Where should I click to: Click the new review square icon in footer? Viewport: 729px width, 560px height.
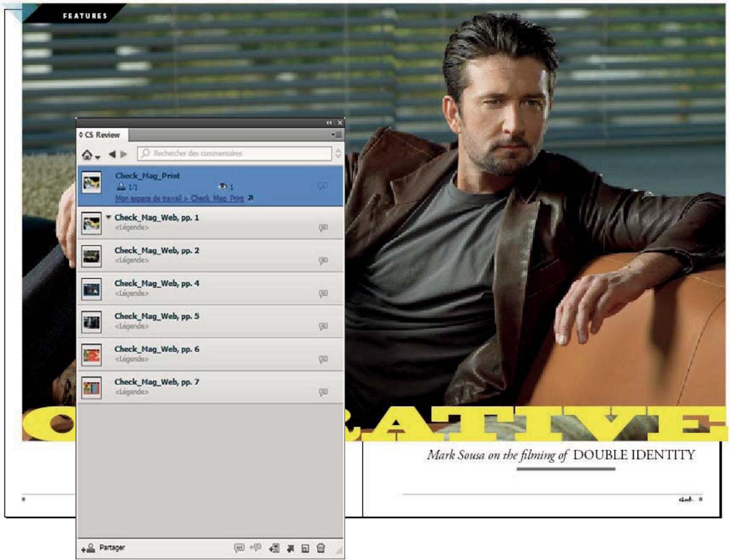pyautogui.click(x=305, y=549)
